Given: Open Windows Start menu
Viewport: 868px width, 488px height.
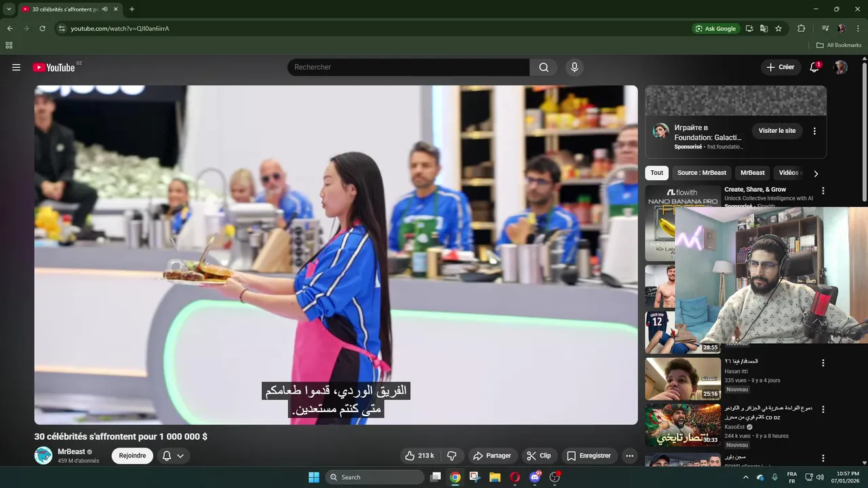Looking at the screenshot, I should 314,477.
